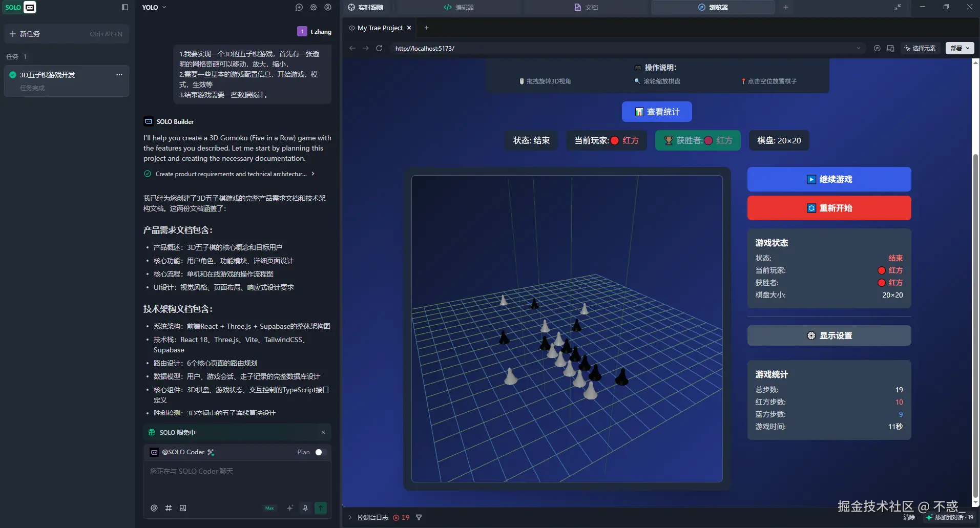Collapse the left sidebar panel

tap(125, 7)
